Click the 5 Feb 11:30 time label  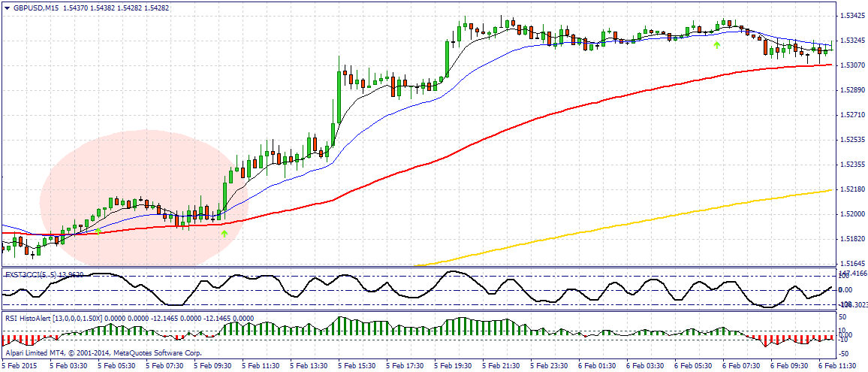pos(261,367)
